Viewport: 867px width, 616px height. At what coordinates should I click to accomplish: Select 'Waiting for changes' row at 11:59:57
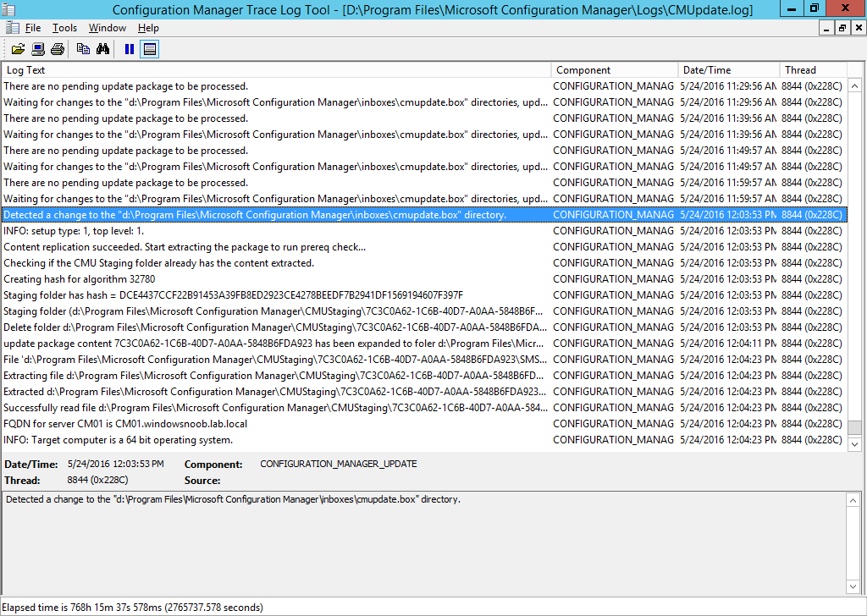coord(425,199)
